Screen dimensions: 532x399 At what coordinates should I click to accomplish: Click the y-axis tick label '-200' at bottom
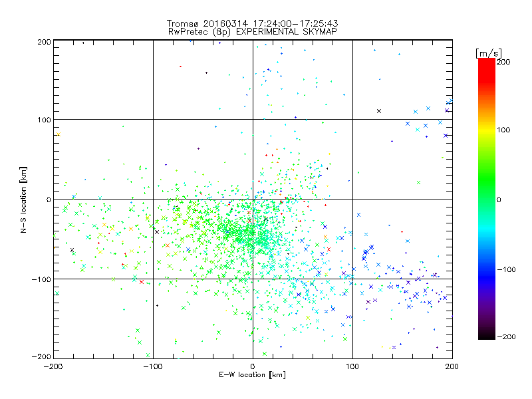tap(41, 356)
